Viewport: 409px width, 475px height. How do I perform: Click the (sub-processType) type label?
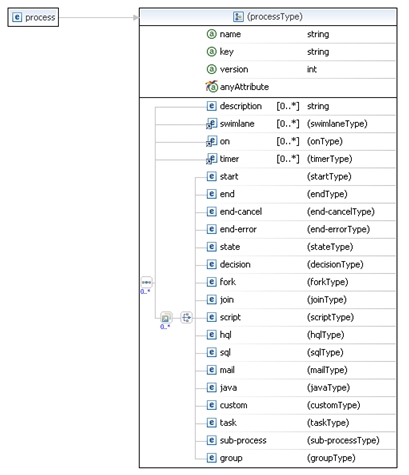pos(343,441)
